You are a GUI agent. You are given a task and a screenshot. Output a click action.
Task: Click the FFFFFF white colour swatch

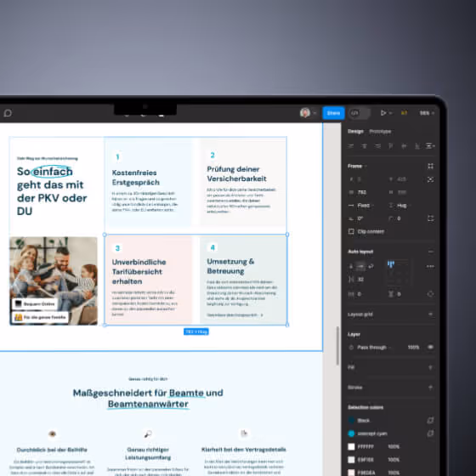[351, 446]
